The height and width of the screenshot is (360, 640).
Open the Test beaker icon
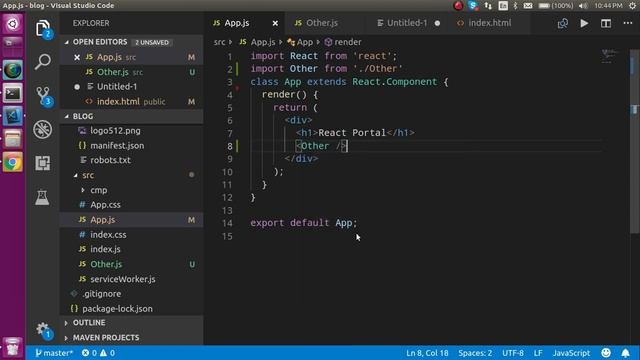(42, 198)
